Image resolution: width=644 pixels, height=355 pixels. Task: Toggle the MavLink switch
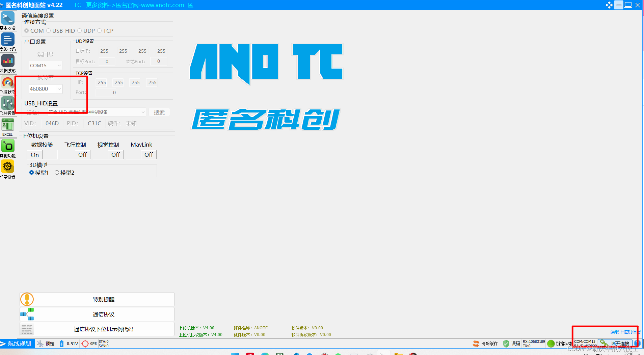[x=141, y=155]
